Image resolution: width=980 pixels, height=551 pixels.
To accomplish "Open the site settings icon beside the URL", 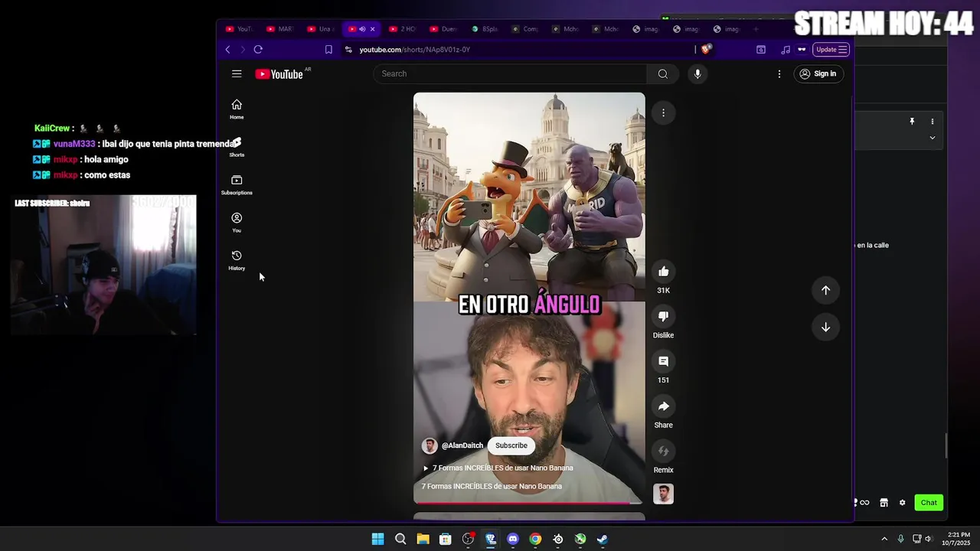I will [x=348, y=50].
